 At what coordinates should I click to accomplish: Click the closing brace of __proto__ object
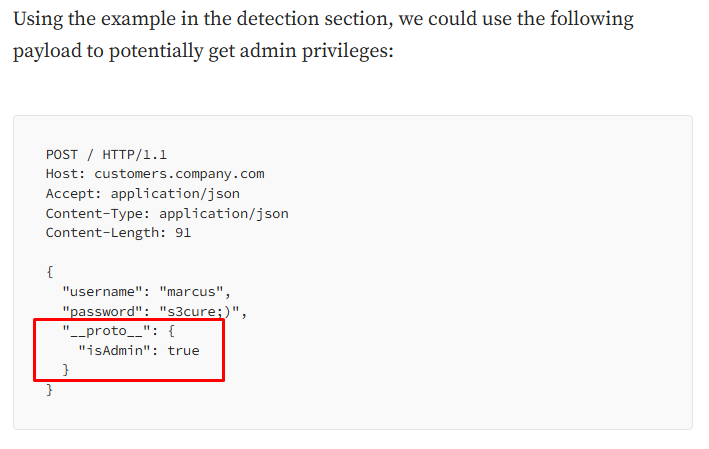pos(66,370)
